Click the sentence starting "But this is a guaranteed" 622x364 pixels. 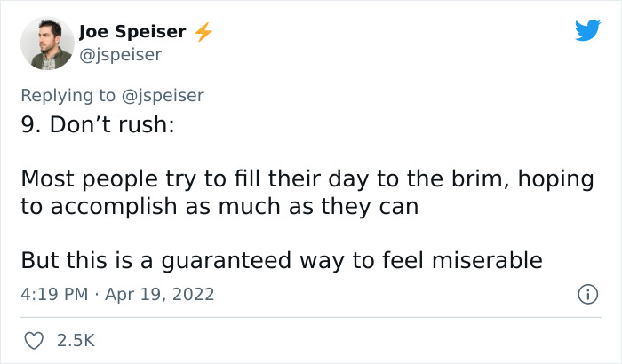pos(281,261)
